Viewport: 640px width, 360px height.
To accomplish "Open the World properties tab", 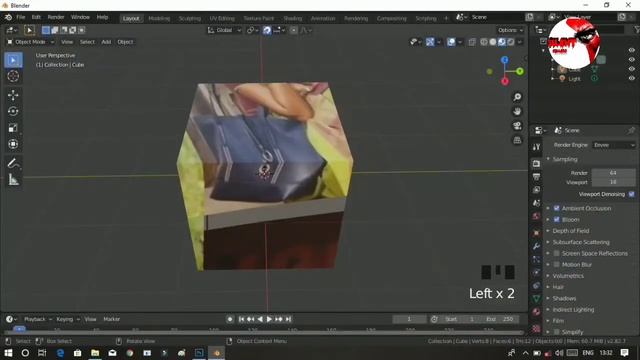I will [x=536, y=216].
